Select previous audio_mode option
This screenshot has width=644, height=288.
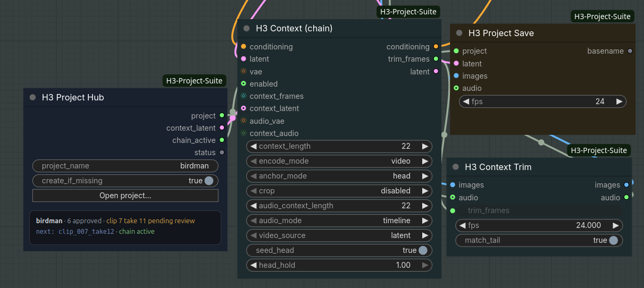click(x=254, y=221)
